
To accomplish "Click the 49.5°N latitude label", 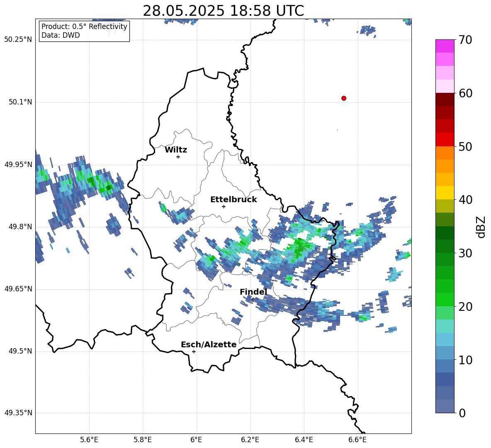I will (21, 351).
